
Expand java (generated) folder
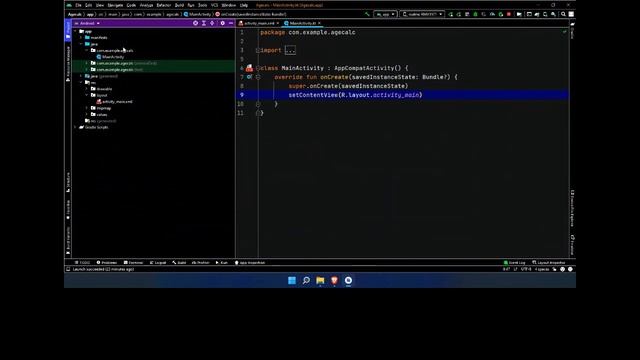coord(81,76)
